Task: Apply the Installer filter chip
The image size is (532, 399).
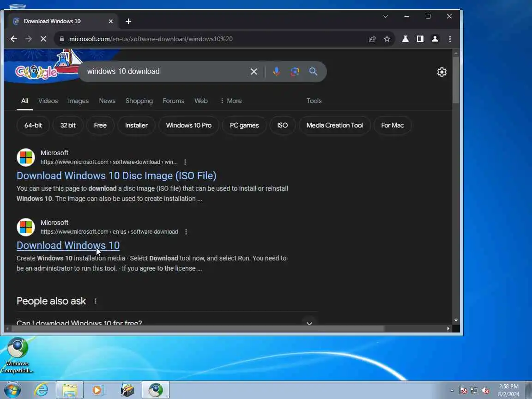Action: [x=136, y=125]
